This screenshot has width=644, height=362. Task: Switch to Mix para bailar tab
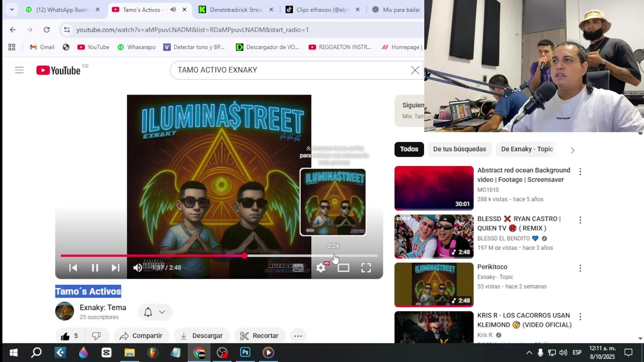(396, 10)
